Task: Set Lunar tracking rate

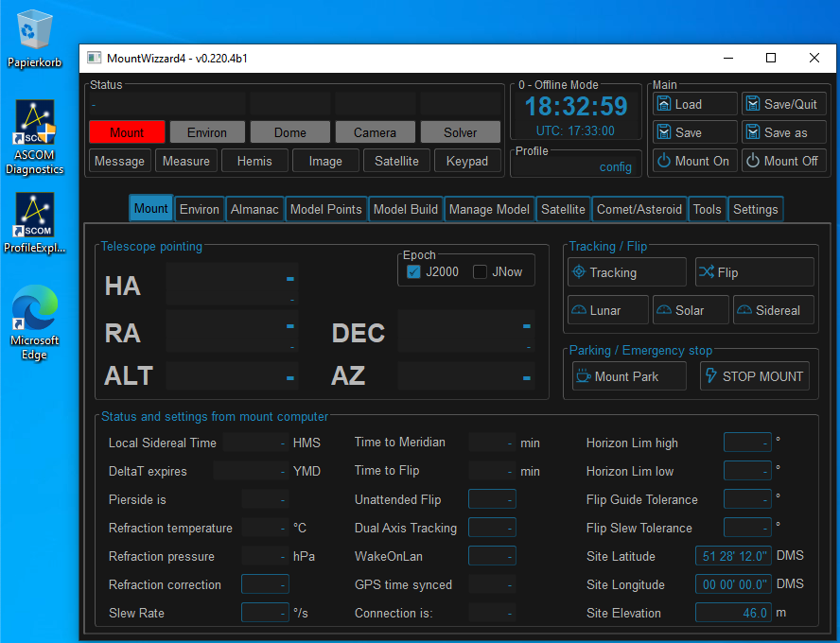Action: (x=608, y=310)
